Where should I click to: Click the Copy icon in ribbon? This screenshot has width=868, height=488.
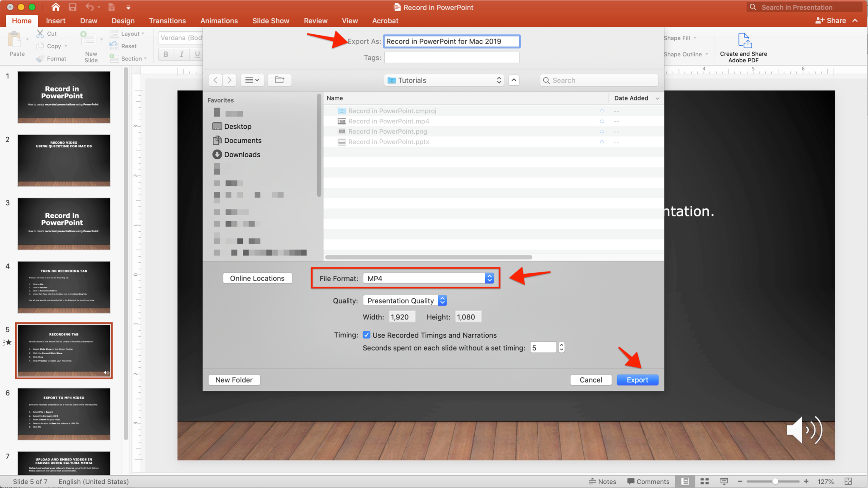(x=40, y=46)
